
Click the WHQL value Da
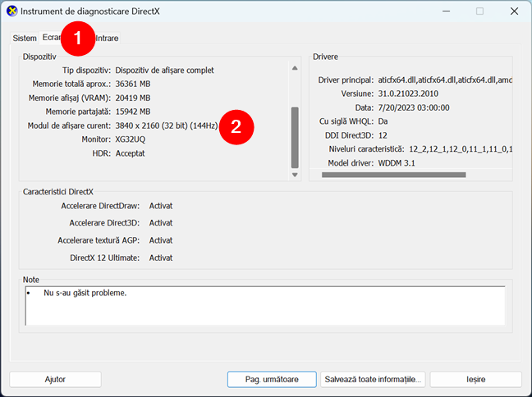click(x=383, y=121)
